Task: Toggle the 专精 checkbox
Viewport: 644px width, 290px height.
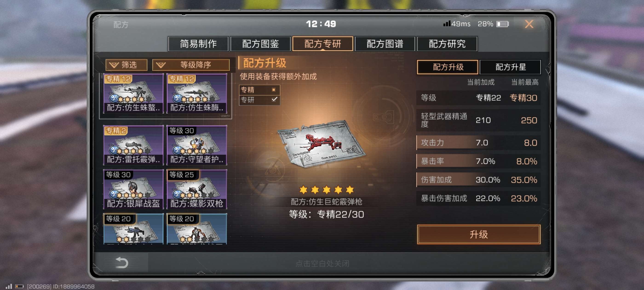Action: pyautogui.click(x=273, y=90)
